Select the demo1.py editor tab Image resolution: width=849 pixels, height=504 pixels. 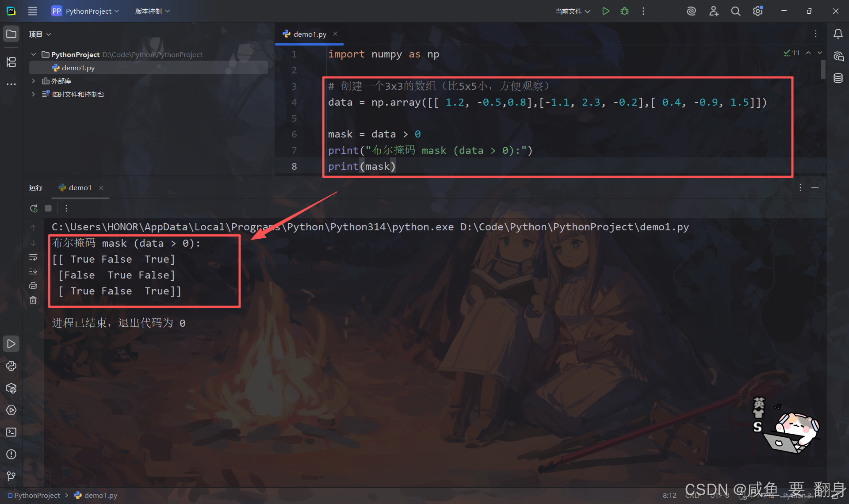310,34
